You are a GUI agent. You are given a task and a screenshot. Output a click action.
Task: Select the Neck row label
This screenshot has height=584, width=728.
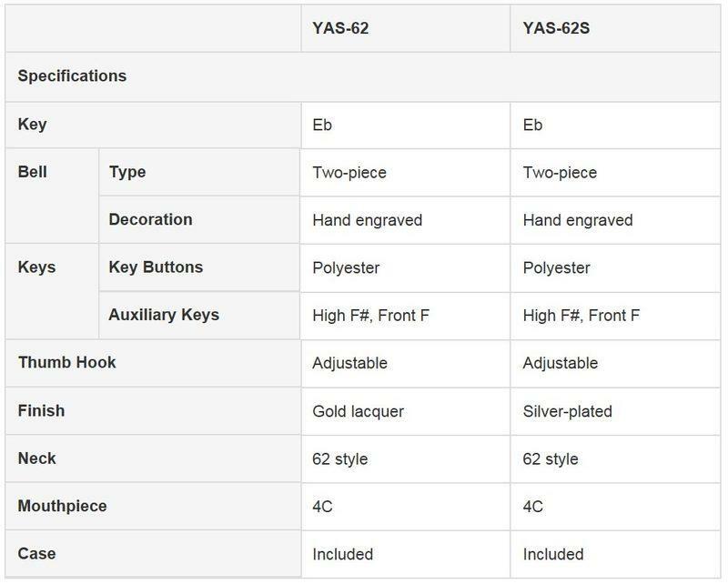pyautogui.click(x=36, y=458)
